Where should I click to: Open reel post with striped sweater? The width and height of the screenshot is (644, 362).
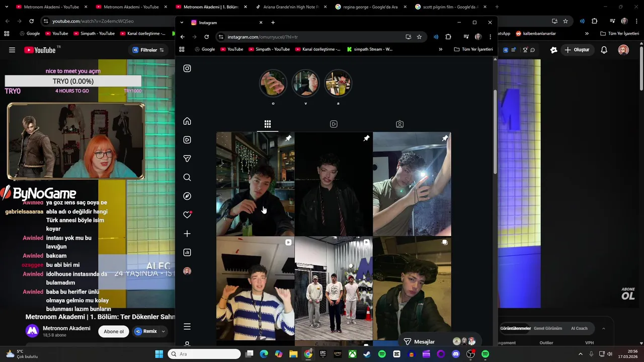coord(255,289)
